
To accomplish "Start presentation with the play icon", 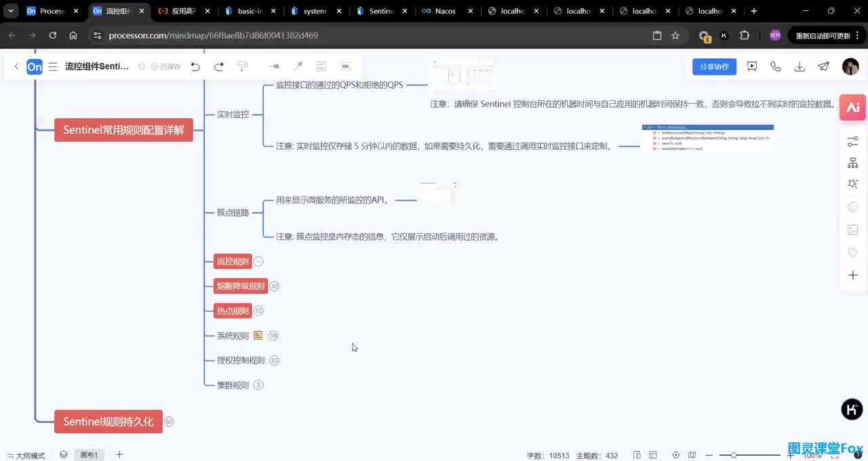I will click(752, 66).
